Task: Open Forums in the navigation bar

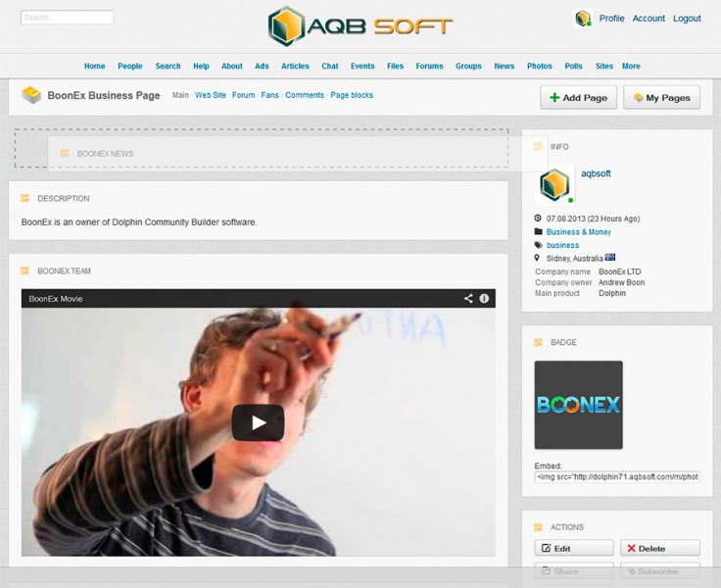Action: click(429, 66)
